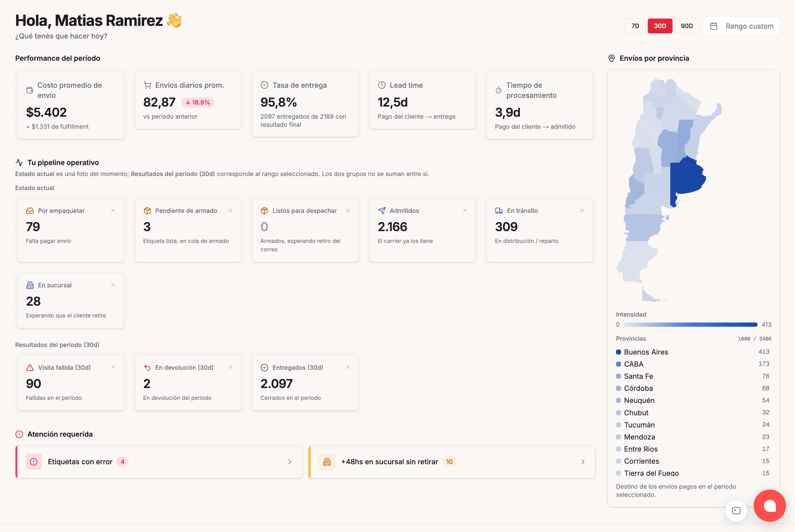The image size is (795, 532).
Task: Expand Etiquetas con error chevron
Action: (290, 462)
